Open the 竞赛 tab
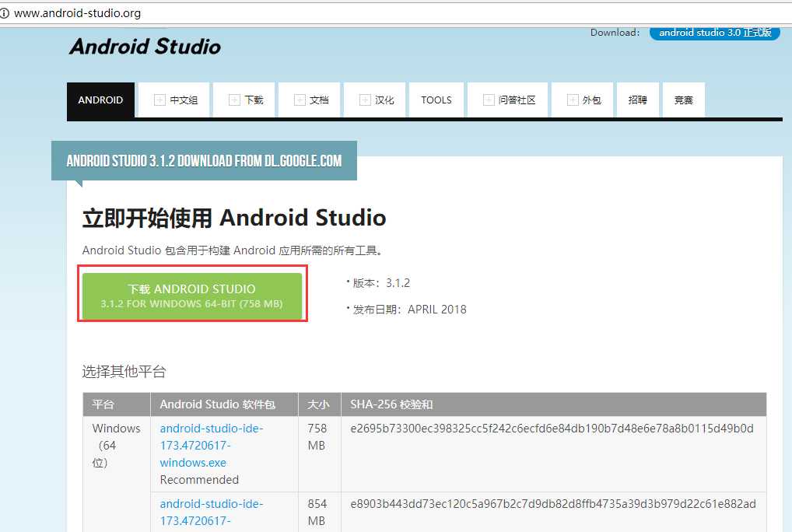Viewport: 792px width, 532px height. 684,100
